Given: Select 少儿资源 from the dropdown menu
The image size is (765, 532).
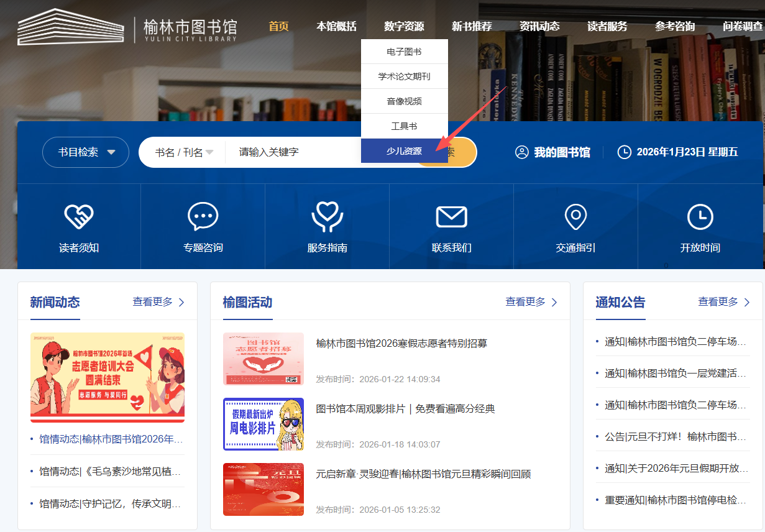Looking at the screenshot, I should tap(404, 151).
